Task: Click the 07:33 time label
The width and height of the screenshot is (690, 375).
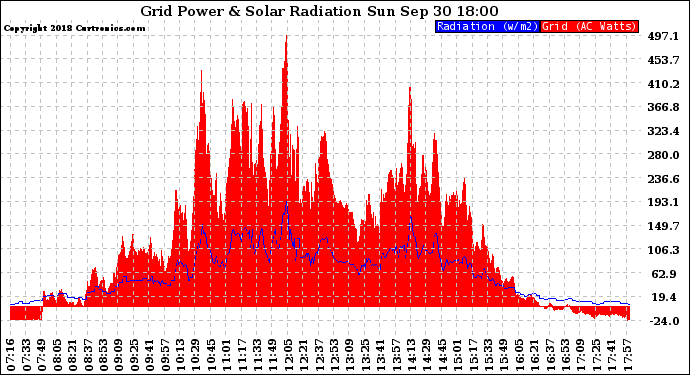Action: [x=26, y=355]
